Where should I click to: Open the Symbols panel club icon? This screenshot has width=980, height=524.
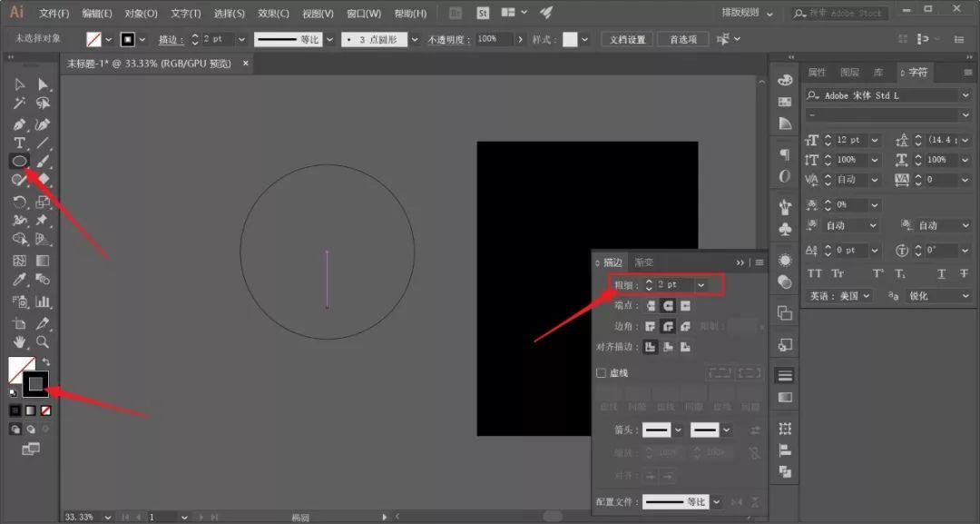(x=785, y=230)
